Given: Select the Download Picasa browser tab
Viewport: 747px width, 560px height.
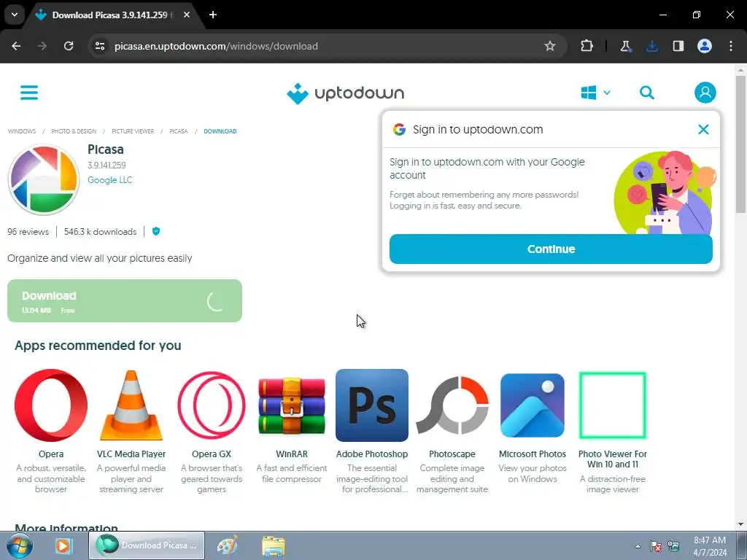Looking at the screenshot, I should pyautogui.click(x=113, y=15).
